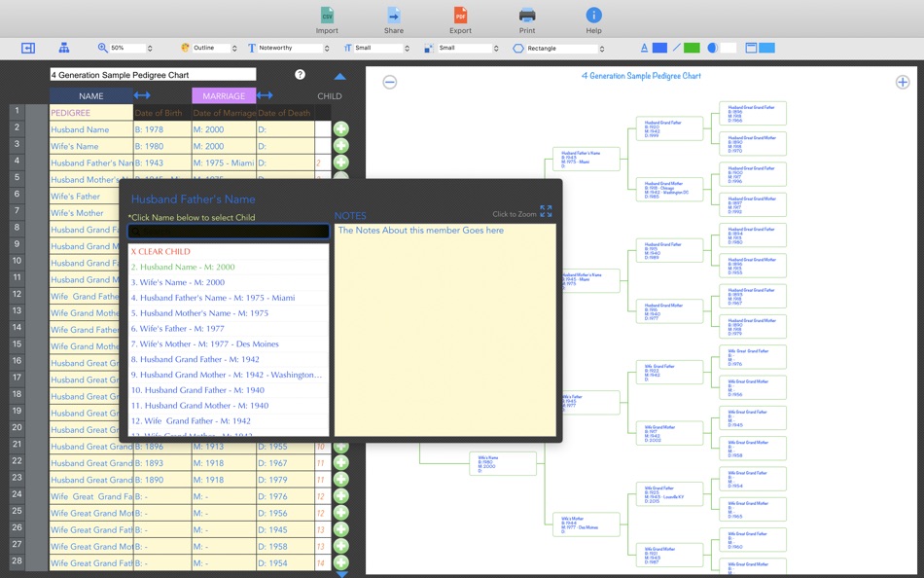Click the notes zoom expand icon

click(546, 211)
